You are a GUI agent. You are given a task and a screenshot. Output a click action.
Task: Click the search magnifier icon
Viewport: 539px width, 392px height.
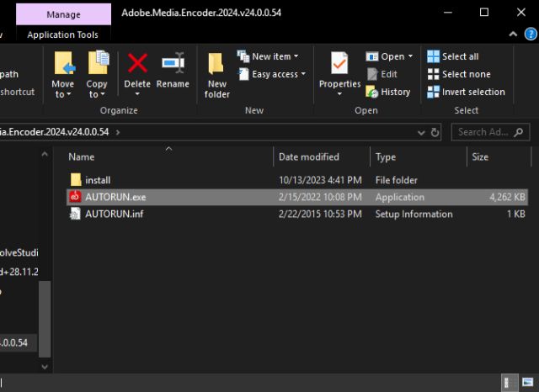tap(519, 132)
